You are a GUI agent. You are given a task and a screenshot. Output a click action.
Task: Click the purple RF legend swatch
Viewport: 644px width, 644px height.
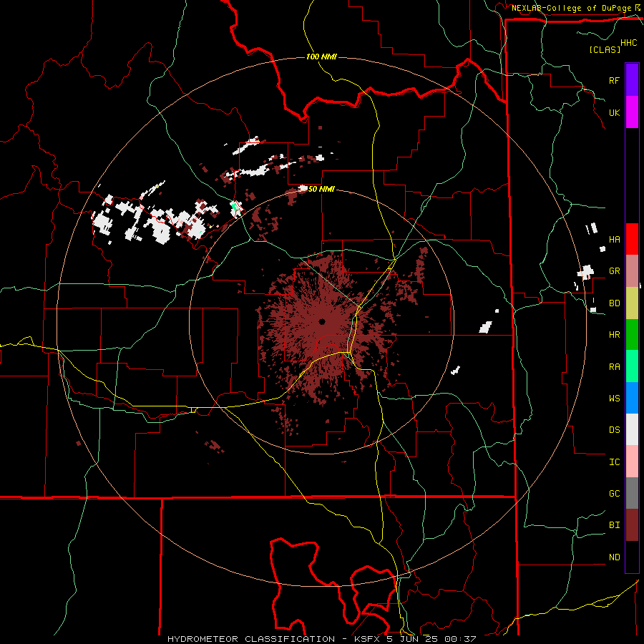click(632, 80)
